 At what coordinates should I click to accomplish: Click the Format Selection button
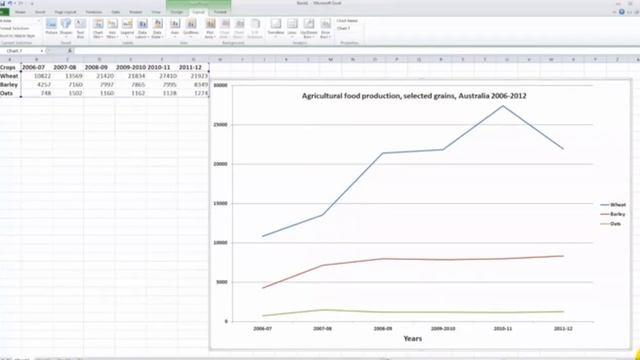pyautogui.click(x=15, y=28)
